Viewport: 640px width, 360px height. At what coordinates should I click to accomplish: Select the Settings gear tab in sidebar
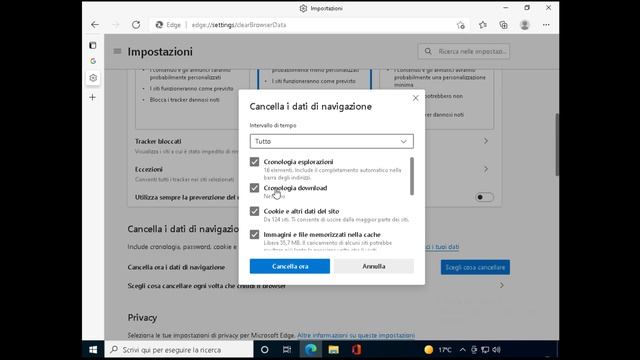pyautogui.click(x=93, y=78)
